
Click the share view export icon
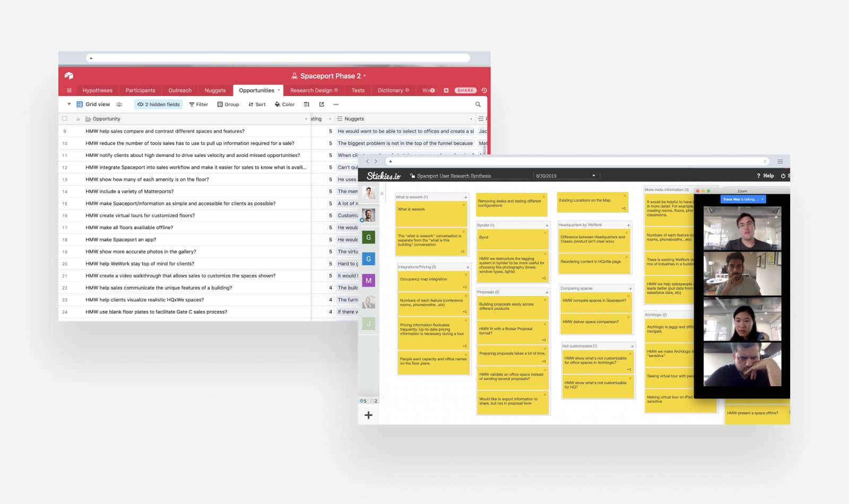pos(322,105)
